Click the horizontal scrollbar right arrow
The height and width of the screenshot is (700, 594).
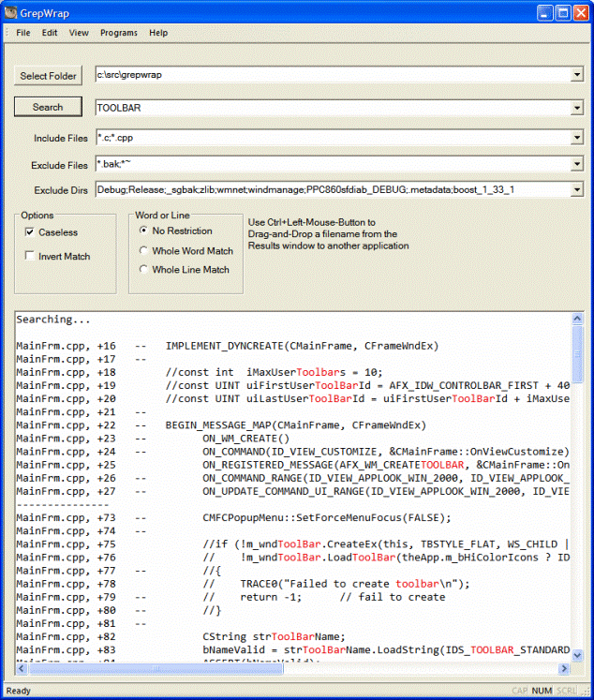[564, 668]
